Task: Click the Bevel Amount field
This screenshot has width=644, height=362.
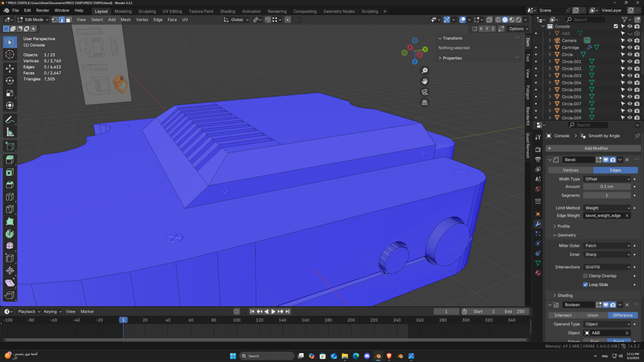Action: pyautogui.click(x=607, y=187)
